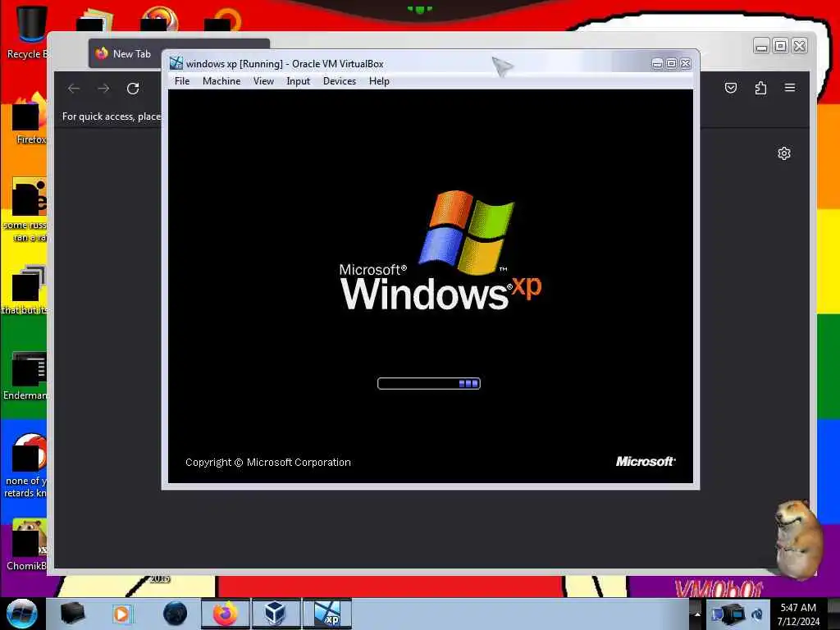Screen dimensions: 840x630
Task: Open the Enderman desktop icon
Action: (x=27, y=376)
